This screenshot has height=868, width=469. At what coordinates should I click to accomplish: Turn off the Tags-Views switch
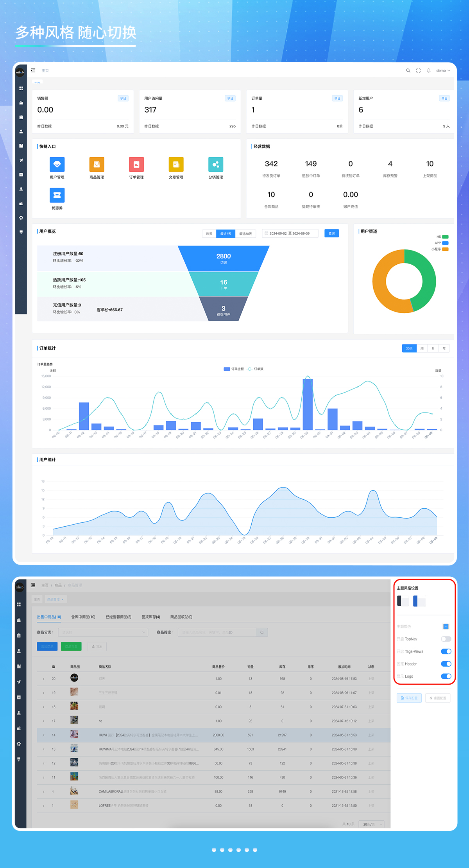click(446, 651)
